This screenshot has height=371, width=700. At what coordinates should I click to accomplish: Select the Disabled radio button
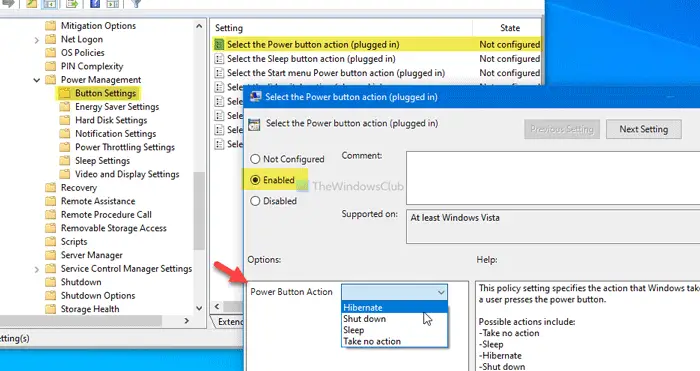(255, 201)
